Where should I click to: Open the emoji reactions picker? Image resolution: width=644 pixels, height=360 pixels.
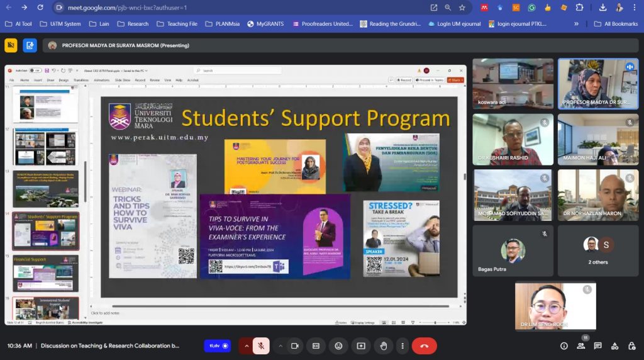point(338,346)
